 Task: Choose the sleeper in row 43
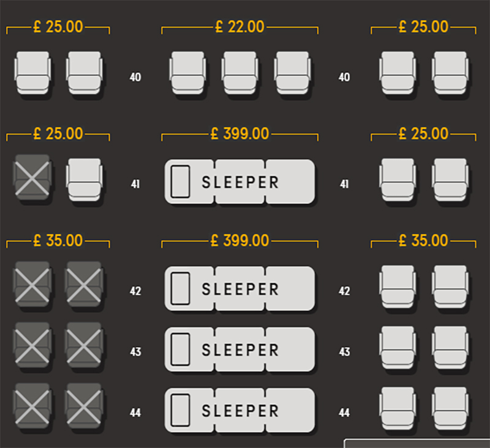pos(239,349)
